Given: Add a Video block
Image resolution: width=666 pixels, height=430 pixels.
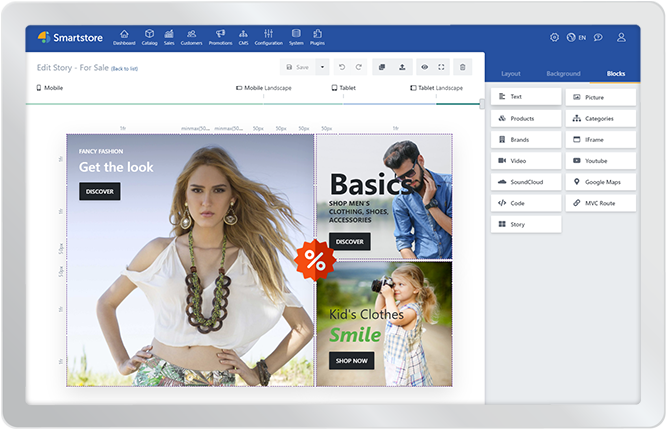Looking at the screenshot, I should pyautogui.click(x=526, y=161).
